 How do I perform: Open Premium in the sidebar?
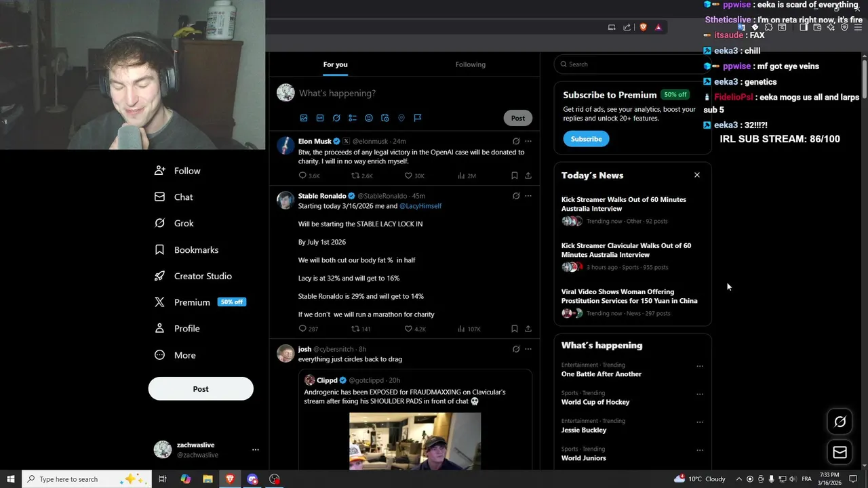tap(199, 302)
